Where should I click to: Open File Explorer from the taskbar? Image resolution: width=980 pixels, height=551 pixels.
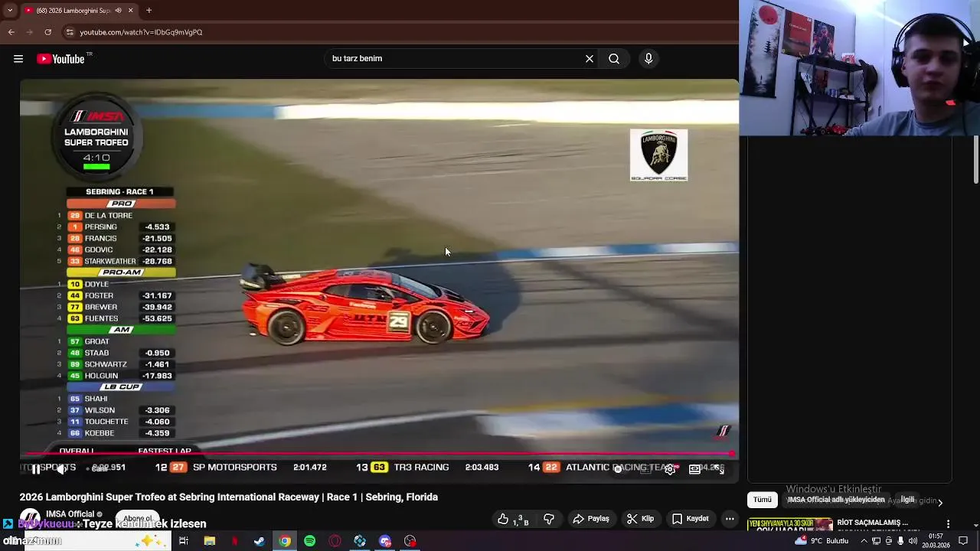click(209, 541)
